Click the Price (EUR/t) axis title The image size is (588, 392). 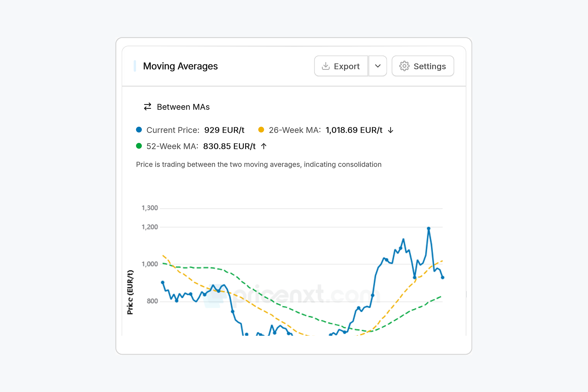(x=130, y=292)
